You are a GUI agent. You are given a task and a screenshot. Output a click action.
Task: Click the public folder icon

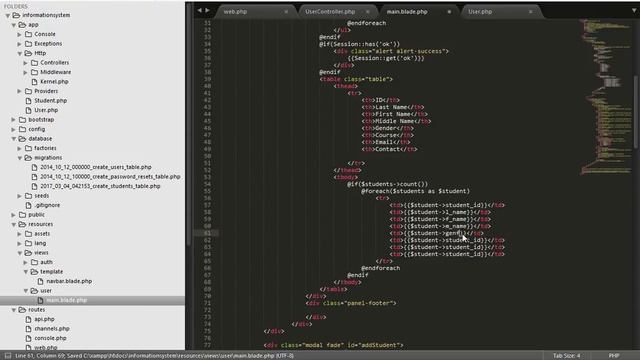(x=22, y=215)
